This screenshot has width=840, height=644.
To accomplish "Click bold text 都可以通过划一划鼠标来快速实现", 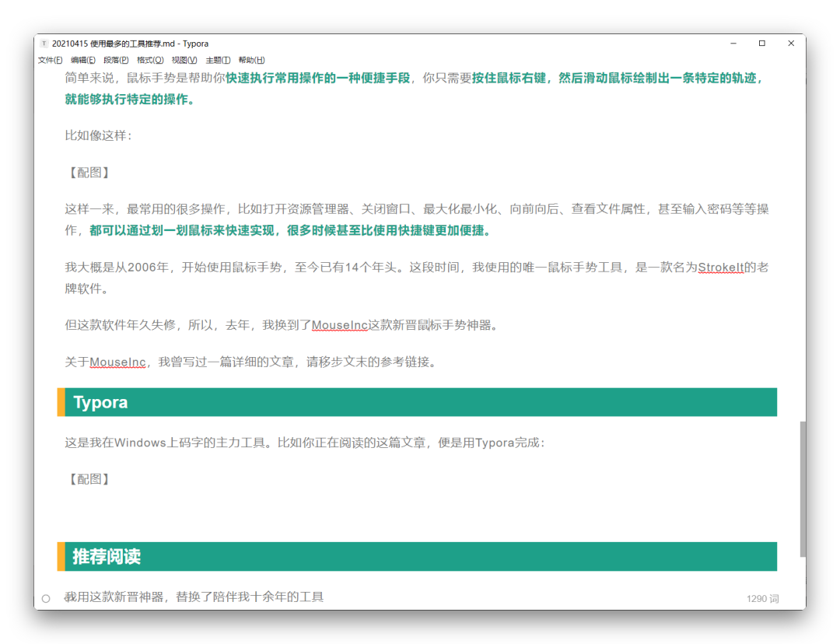I will pyautogui.click(x=181, y=230).
